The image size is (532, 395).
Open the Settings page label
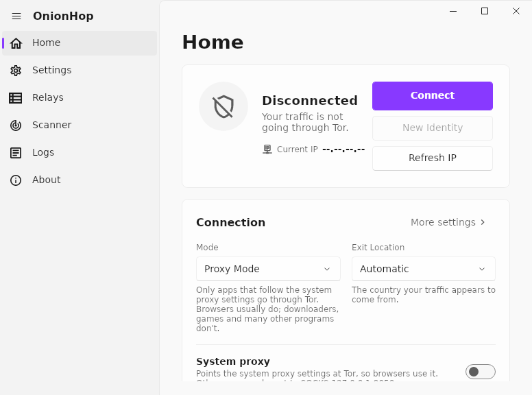[51, 70]
